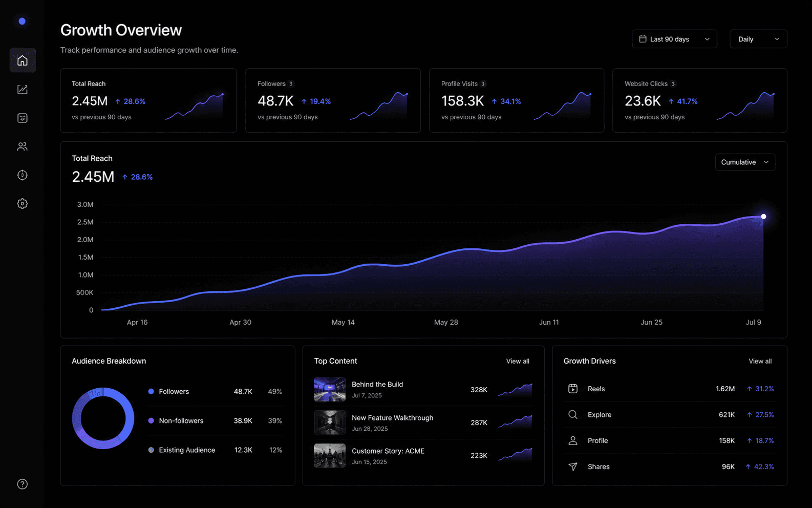812x508 pixels.
Task: Open settings gear in sidebar
Action: [x=23, y=204]
